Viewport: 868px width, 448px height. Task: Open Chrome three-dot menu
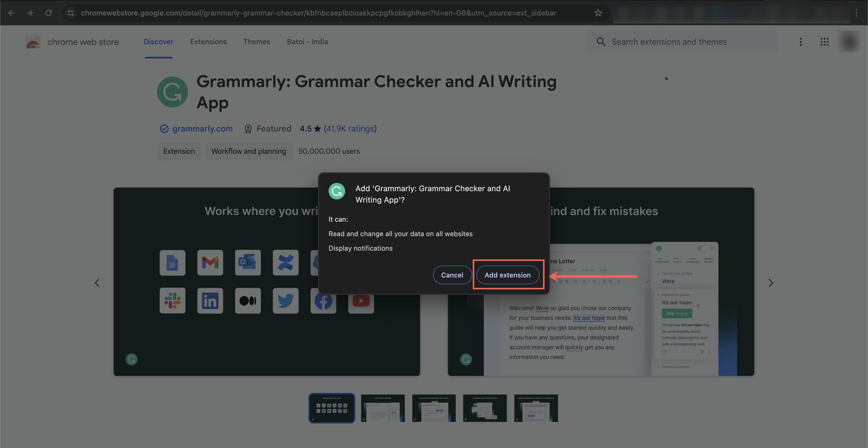click(x=857, y=13)
